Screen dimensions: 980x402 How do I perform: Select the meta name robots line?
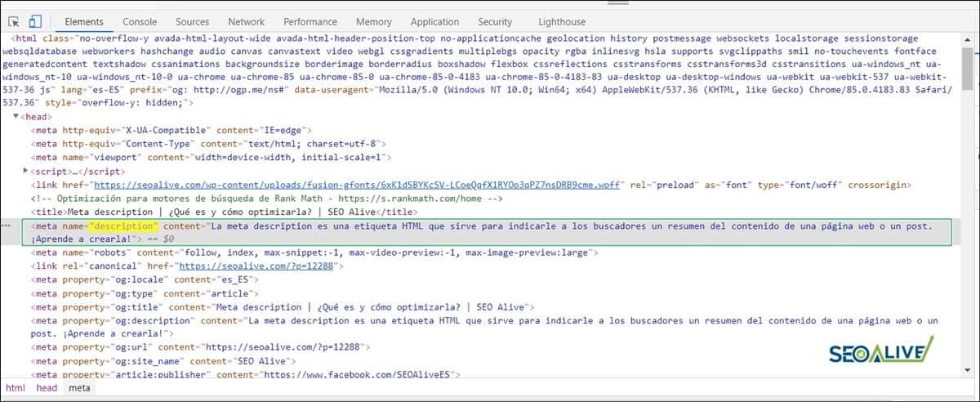click(314, 252)
